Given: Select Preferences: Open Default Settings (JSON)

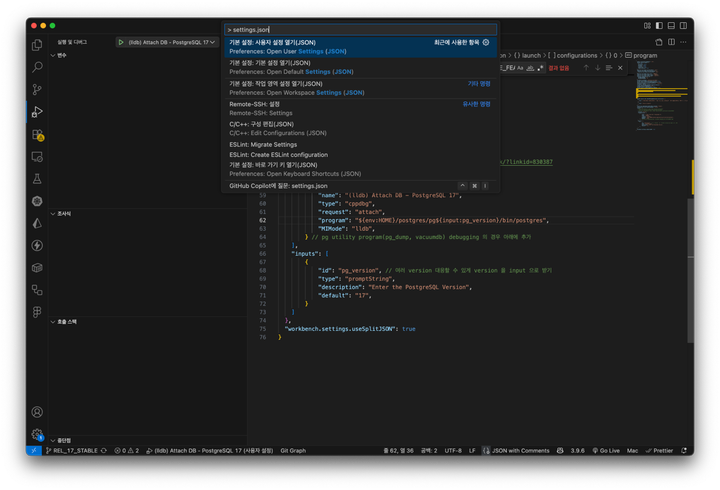Looking at the screenshot, I should (360, 68).
